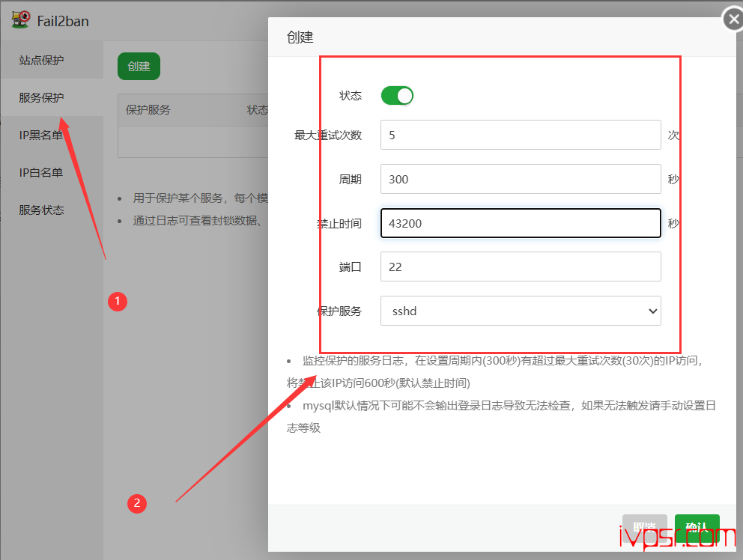Open the 保护服务 sshd dropdown
Screen dimensions: 743x560
[x=521, y=311]
